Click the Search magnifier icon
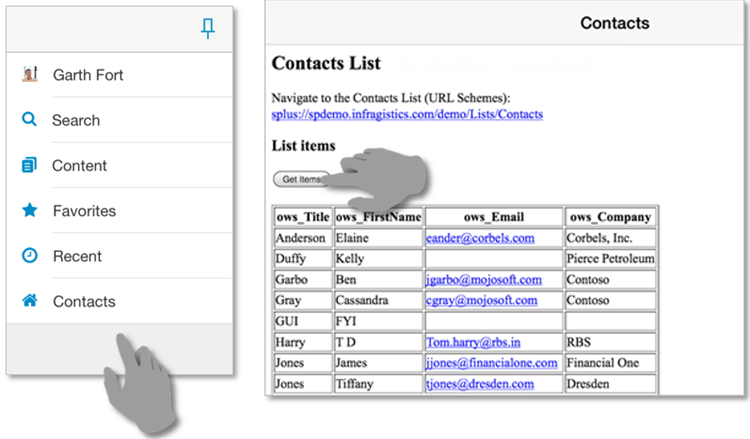This screenshot has width=750, height=439. [x=29, y=120]
